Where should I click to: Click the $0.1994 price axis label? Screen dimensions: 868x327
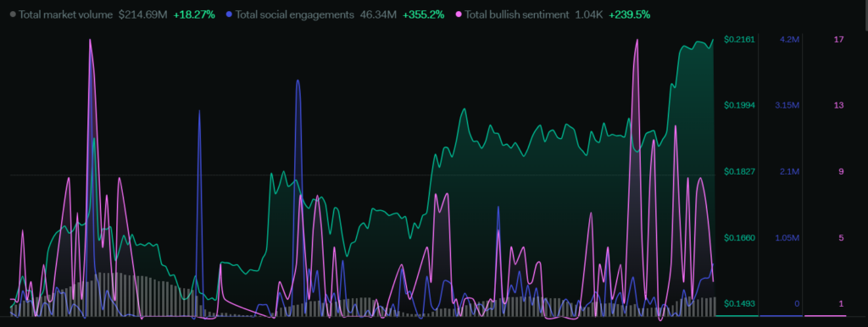(739, 105)
